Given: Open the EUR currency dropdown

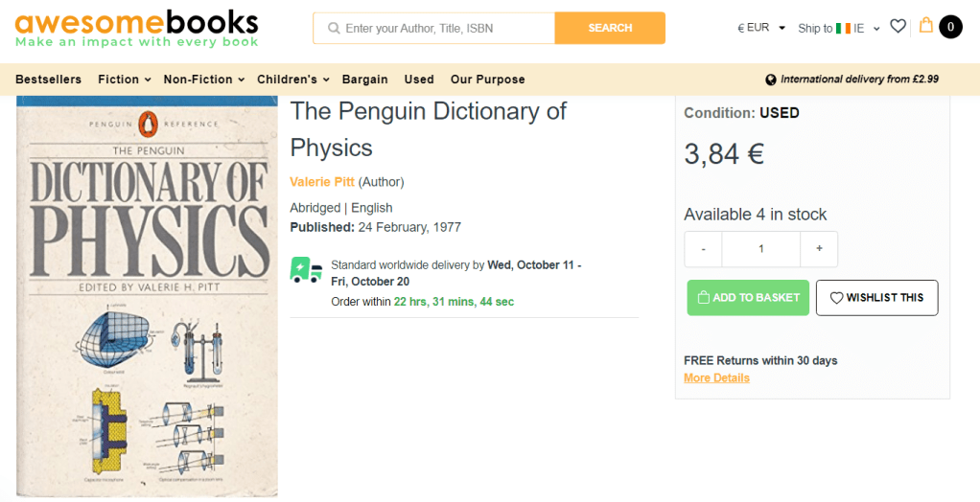Looking at the screenshot, I should click(x=761, y=28).
